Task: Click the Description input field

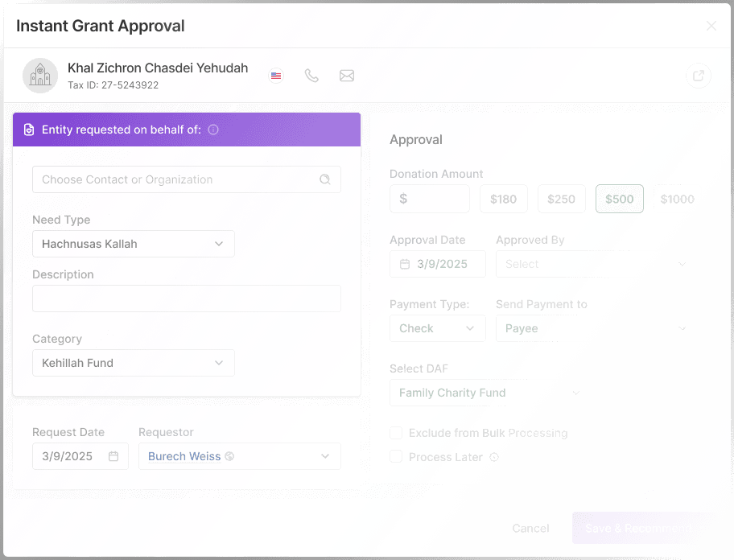Action: [186, 298]
